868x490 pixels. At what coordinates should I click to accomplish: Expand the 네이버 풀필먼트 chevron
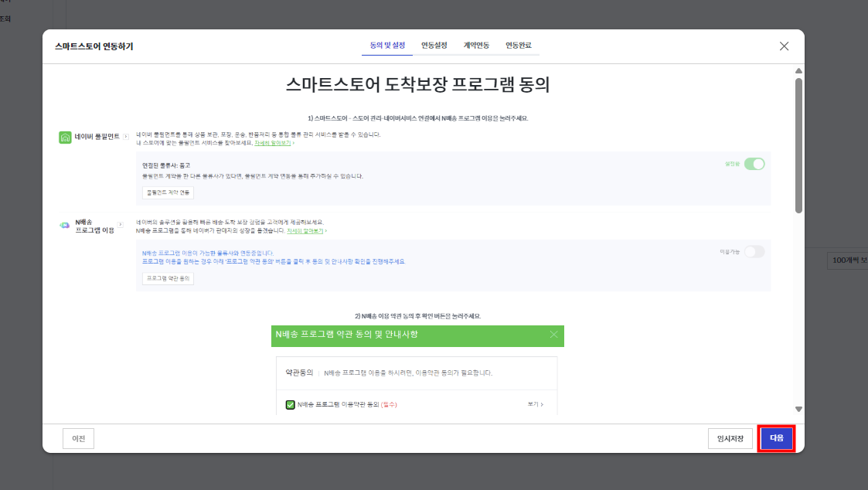pos(126,136)
